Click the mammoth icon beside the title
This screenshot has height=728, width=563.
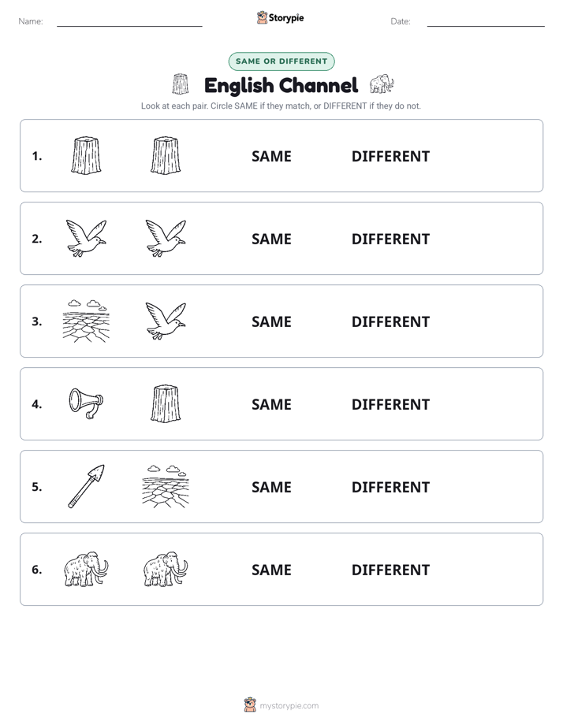(382, 84)
